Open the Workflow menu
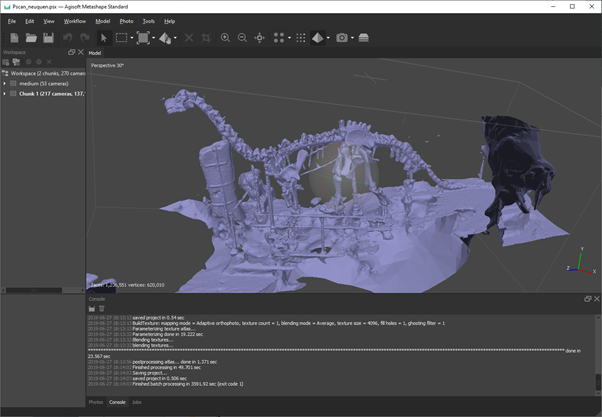The height and width of the screenshot is (417, 602). point(75,21)
